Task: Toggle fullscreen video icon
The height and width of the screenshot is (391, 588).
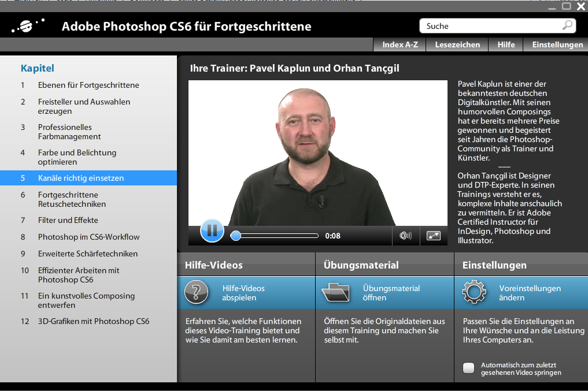Action: click(434, 236)
